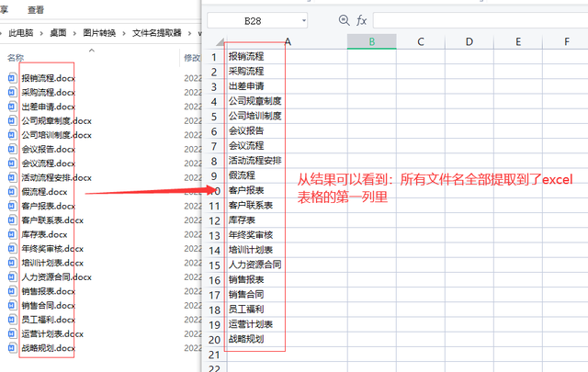Screen dimensions: 588x372
Task: Select column B header
Action: point(370,41)
